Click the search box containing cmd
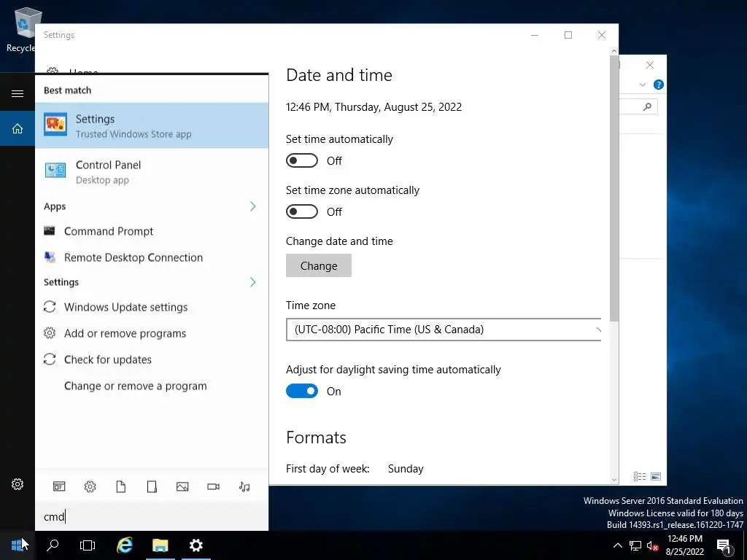 pyautogui.click(x=152, y=517)
